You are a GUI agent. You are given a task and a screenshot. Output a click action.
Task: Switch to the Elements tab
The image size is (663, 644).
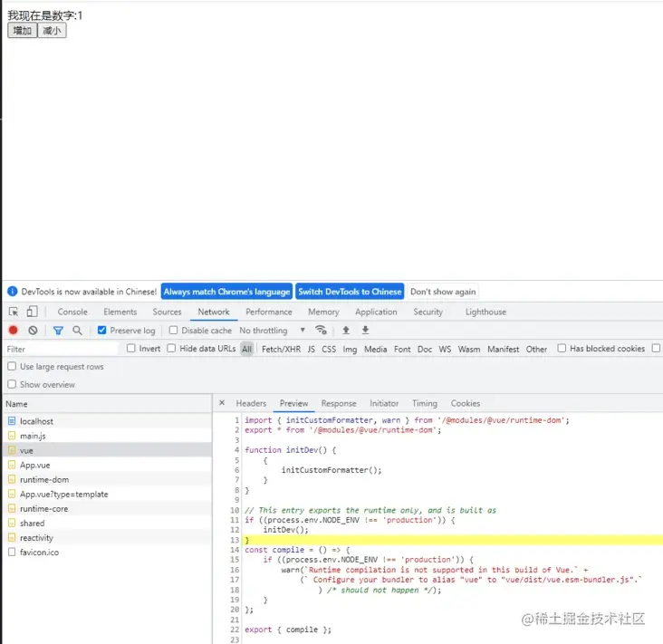(x=120, y=312)
